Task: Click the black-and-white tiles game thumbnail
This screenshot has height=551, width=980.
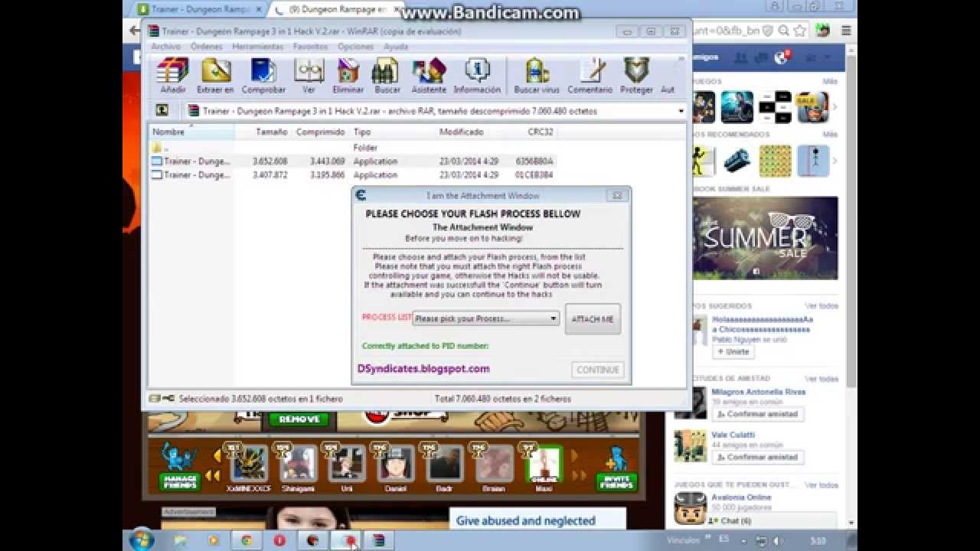Action: 775,107
